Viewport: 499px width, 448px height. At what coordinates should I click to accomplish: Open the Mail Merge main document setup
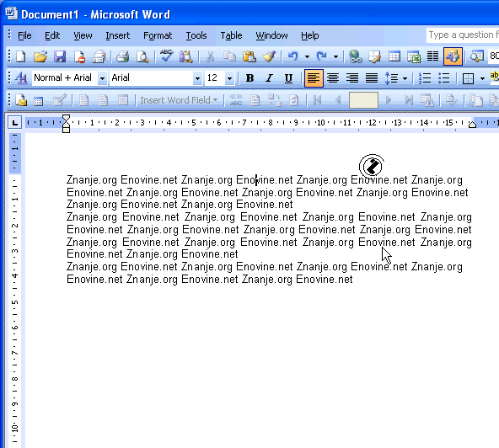21,100
